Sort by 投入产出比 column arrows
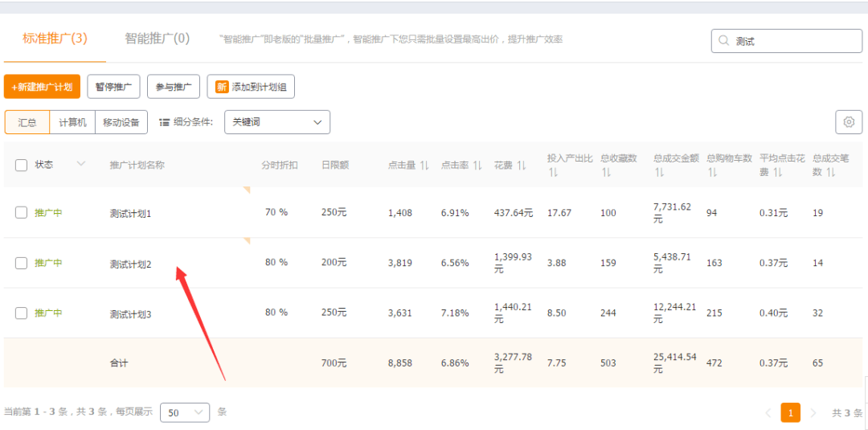 coord(553,173)
